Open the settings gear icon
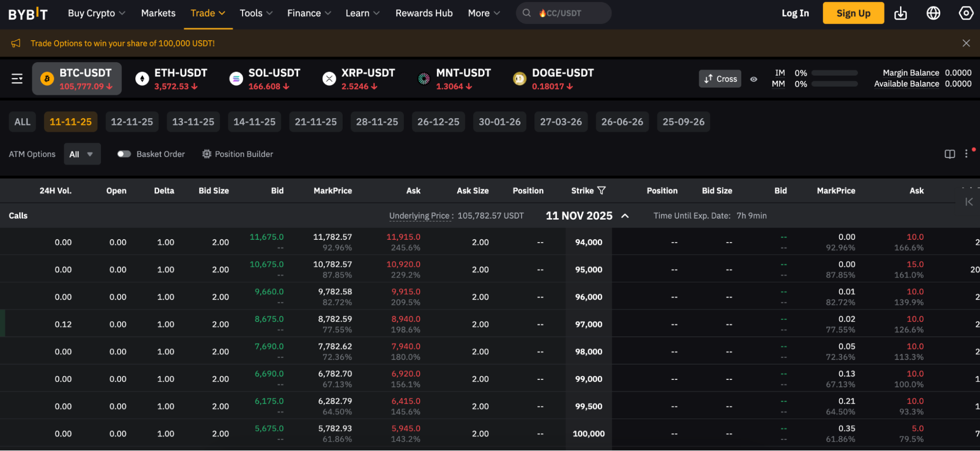This screenshot has height=451, width=980. point(965,13)
